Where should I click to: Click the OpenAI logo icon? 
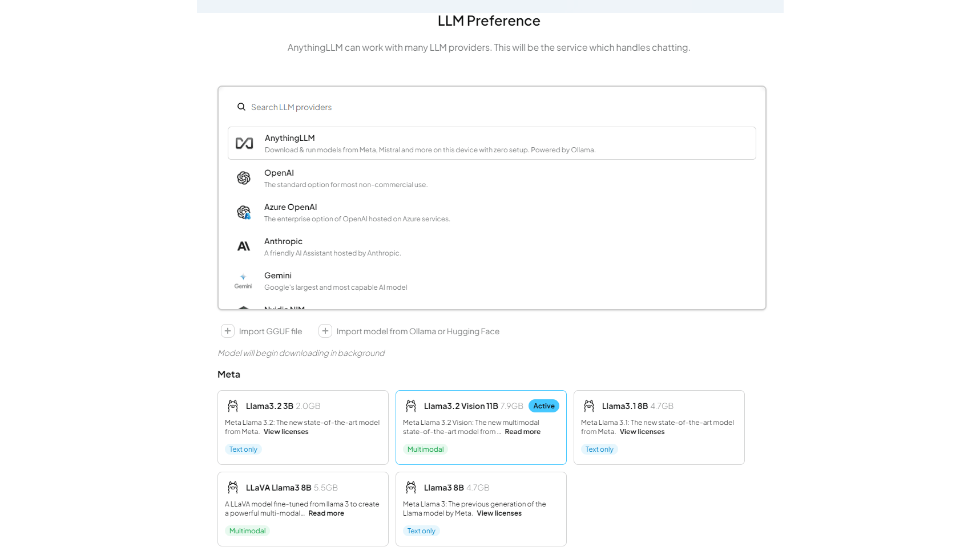(x=244, y=178)
